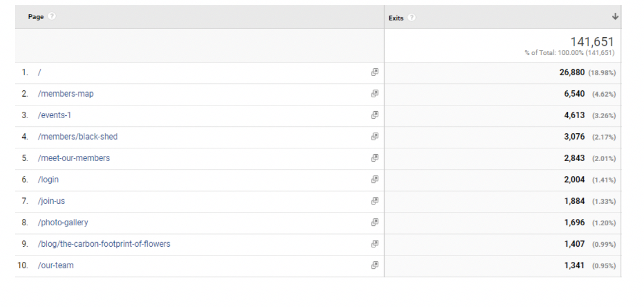Sort table by Exits column header

click(x=396, y=18)
